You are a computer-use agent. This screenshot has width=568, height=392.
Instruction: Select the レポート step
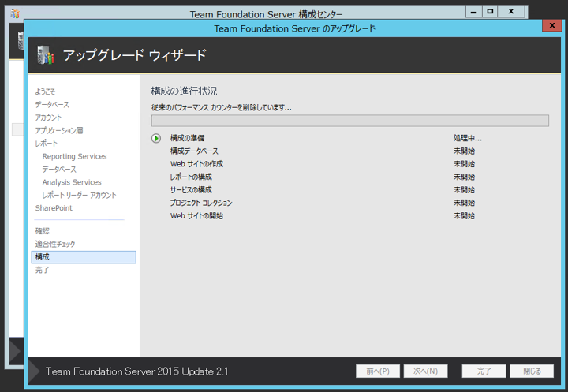click(47, 144)
